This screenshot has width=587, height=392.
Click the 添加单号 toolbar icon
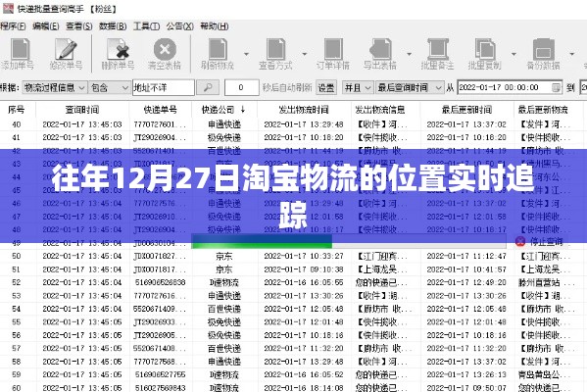[x=20, y=49]
